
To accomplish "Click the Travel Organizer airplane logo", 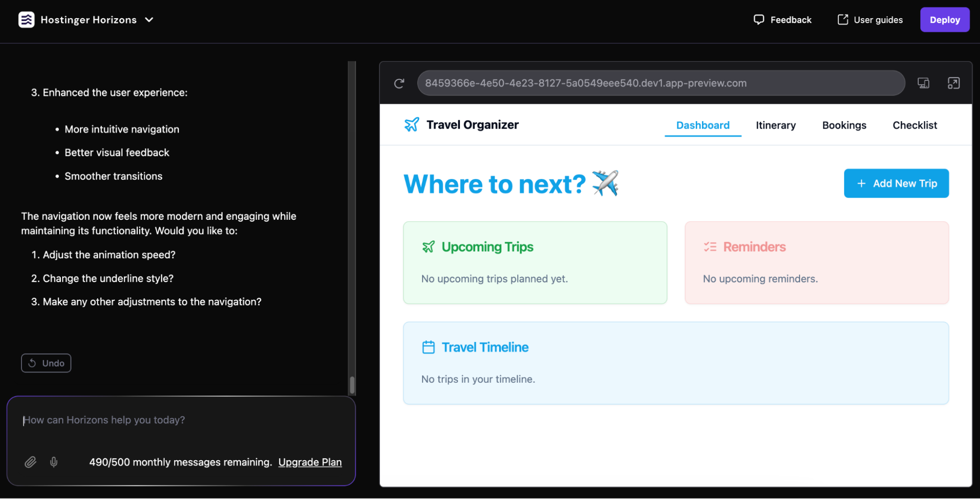I will tap(411, 124).
